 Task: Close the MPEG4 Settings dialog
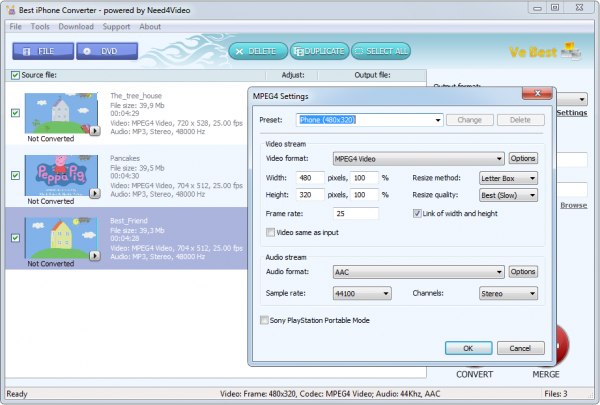(537, 93)
